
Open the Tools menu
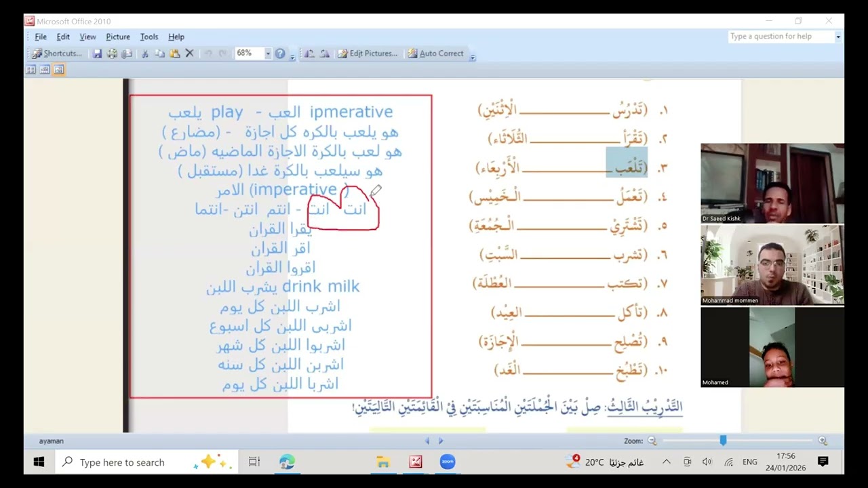[x=149, y=37]
